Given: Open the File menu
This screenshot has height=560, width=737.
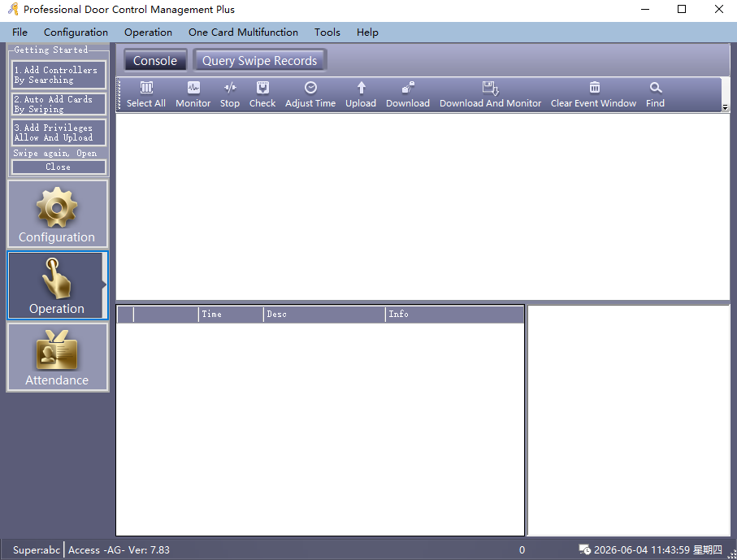Looking at the screenshot, I should tap(20, 32).
